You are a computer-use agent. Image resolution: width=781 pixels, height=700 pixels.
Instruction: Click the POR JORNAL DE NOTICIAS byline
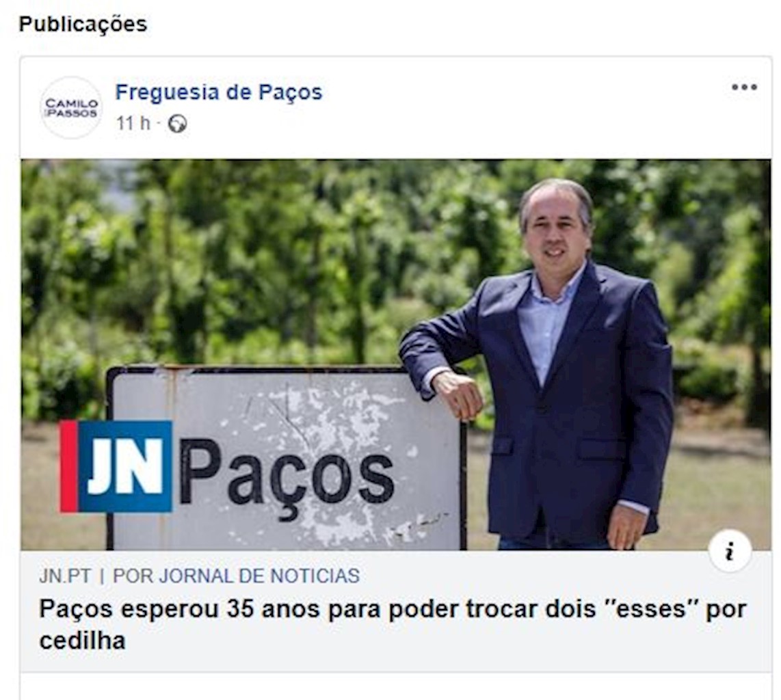236,576
